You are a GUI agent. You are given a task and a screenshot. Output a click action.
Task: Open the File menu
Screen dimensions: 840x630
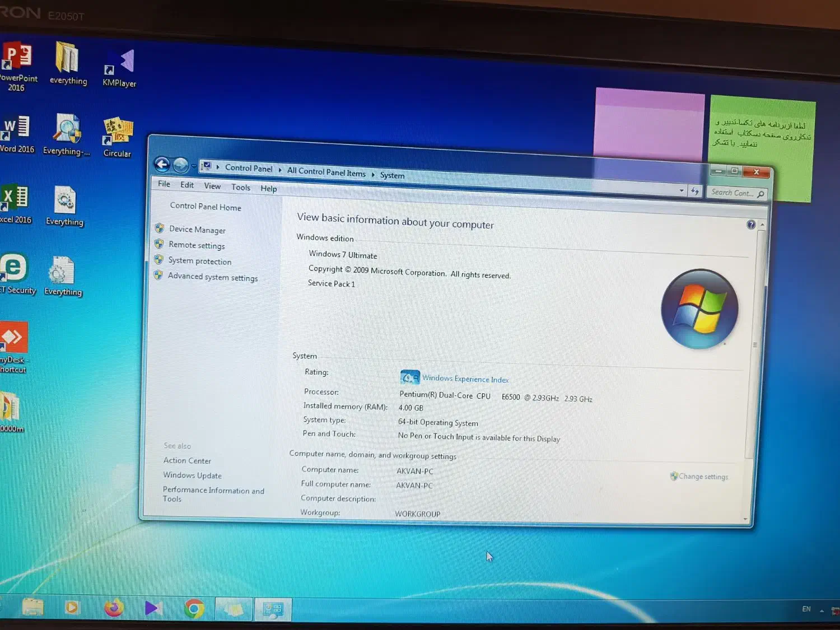click(x=164, y=184)
